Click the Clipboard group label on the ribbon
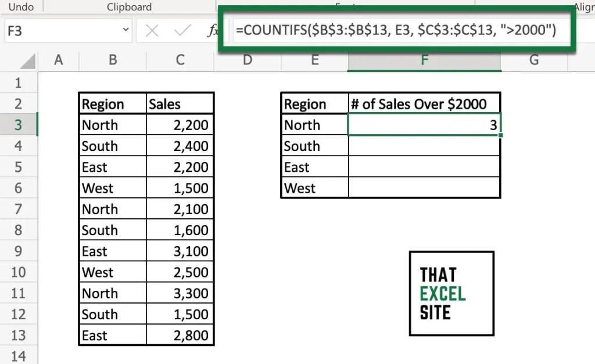595x364 pixels. (x=128, y=6)
